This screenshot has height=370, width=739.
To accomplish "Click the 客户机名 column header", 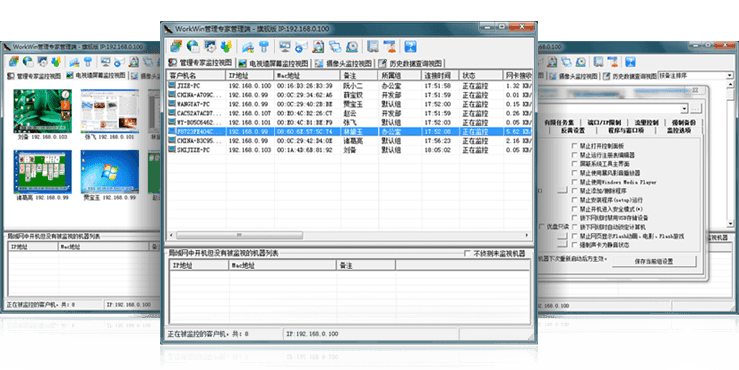I will (197, 75).
